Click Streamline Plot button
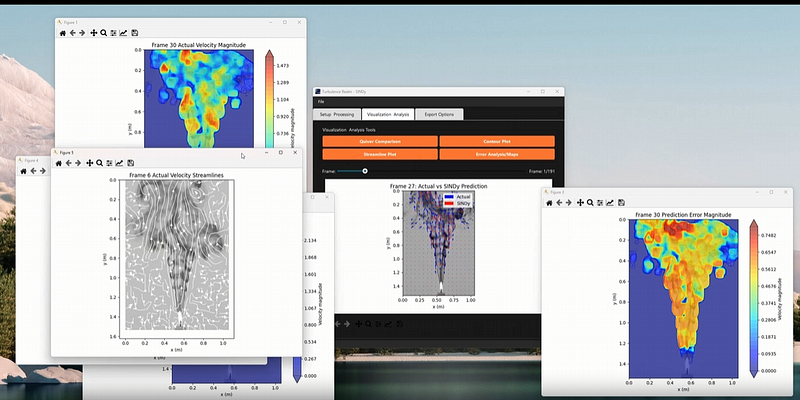The height and width of the screenshot is (400, 800). click(x=380, y=154)
